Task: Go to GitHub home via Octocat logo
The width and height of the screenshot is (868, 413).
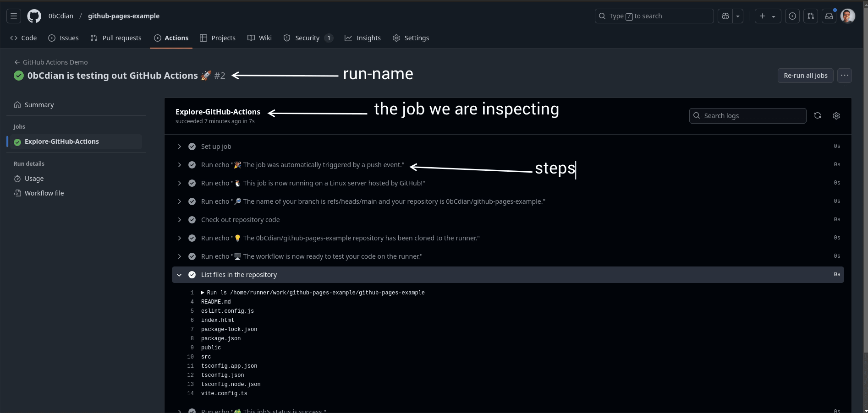Action: coord(34,16)
